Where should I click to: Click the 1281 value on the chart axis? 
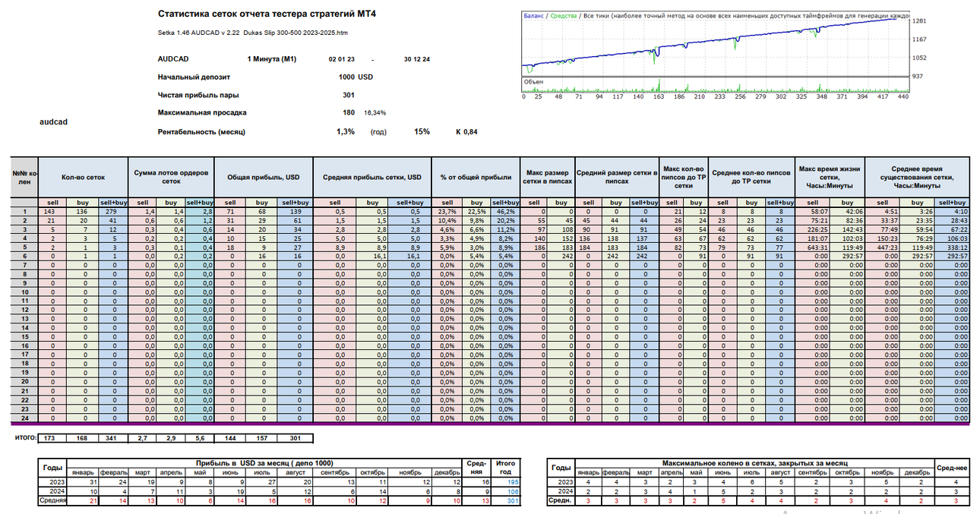point(919,21)
